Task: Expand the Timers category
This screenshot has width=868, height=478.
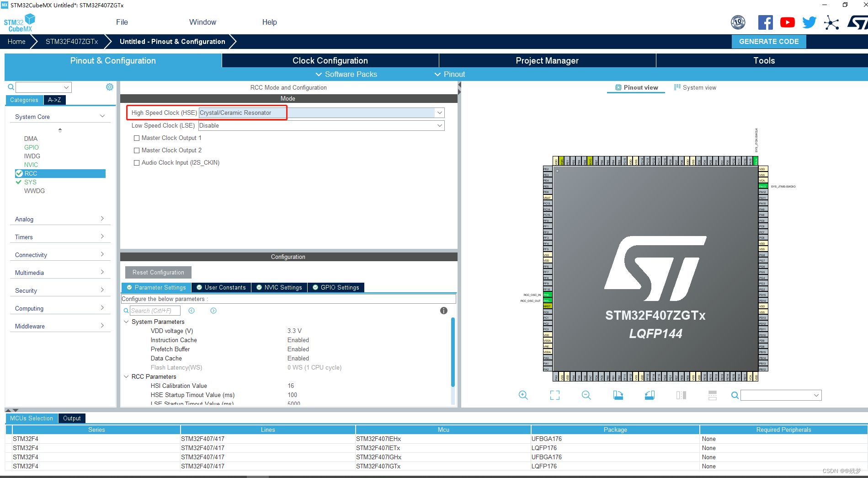Action: click(102, 236)
